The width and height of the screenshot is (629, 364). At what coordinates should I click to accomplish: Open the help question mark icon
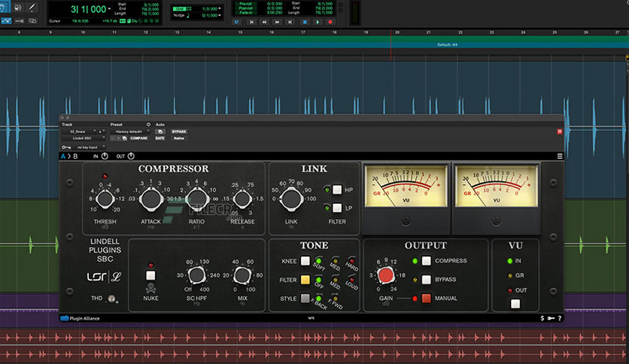click(x=560, y=318)
